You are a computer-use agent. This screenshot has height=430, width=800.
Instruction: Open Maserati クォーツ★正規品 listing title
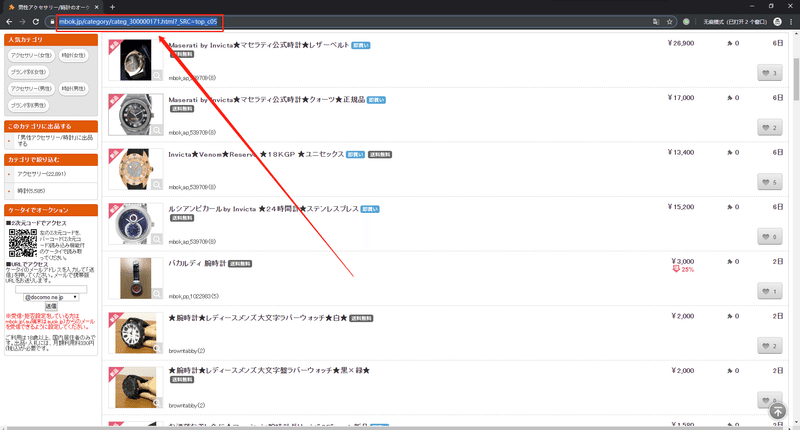tap(267, 99)
